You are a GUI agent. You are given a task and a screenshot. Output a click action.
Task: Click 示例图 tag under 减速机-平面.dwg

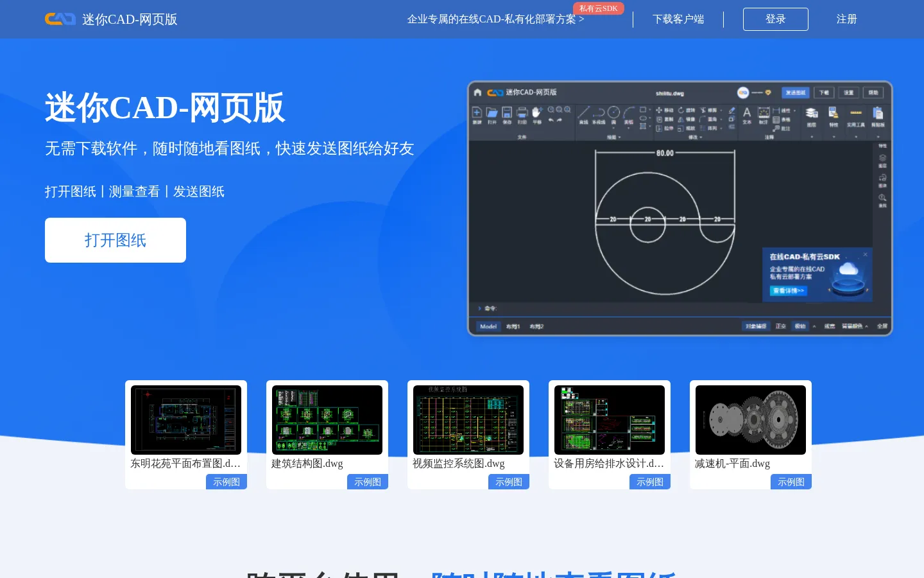click(x=791, y=482)
